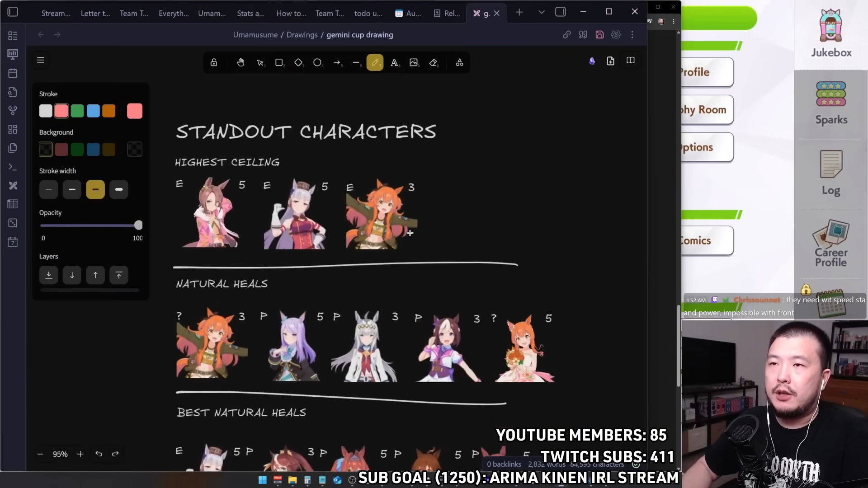Select the Hand panning tool
The width and height of the screenshot is (868, 488).
click(241, 63)
